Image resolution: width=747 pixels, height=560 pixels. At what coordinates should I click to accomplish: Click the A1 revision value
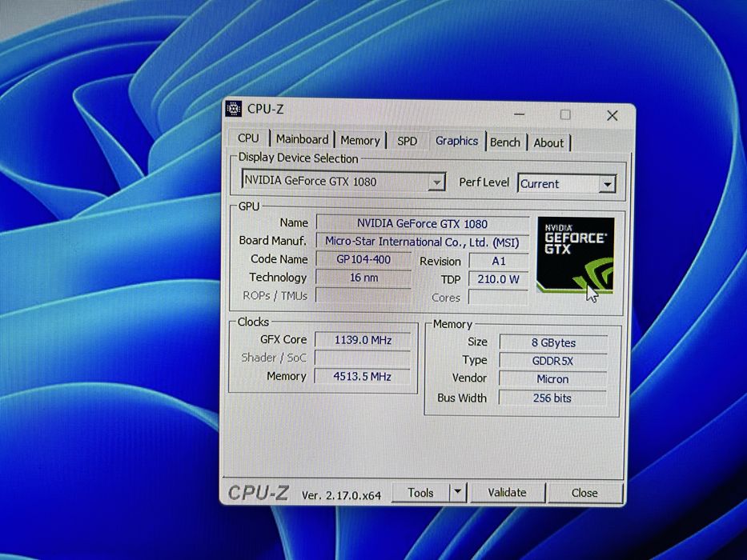click(x=498, y=261)
